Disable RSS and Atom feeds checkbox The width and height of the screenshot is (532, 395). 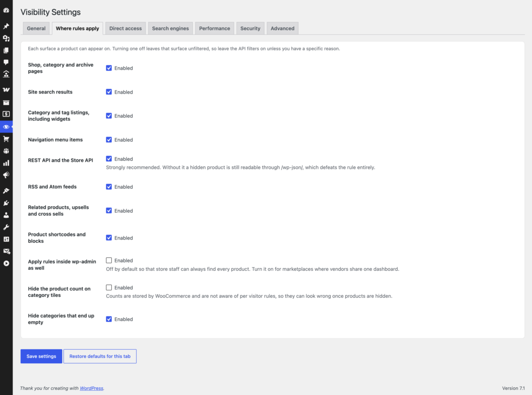tap(109, 187)
